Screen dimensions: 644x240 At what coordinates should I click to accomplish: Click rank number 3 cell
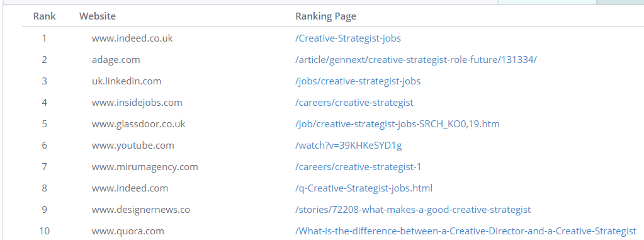point(44,81)
